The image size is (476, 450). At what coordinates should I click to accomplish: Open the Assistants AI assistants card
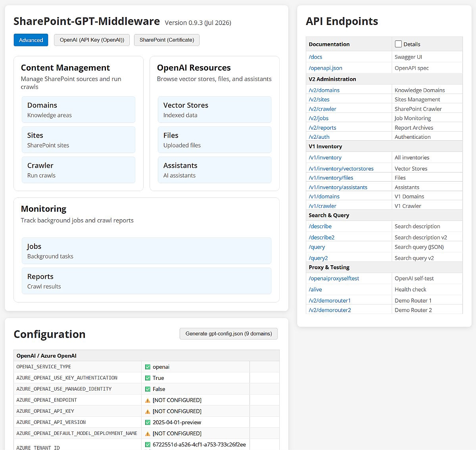pyautogui.click(x=215, y=170)
